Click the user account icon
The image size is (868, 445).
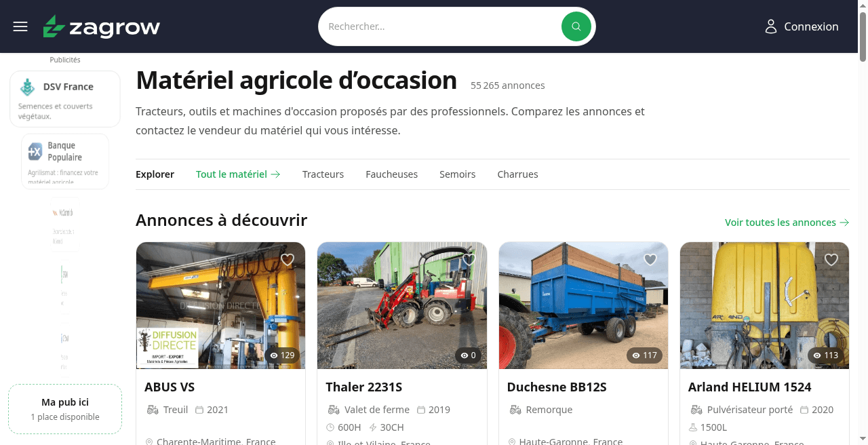[770, 26]
